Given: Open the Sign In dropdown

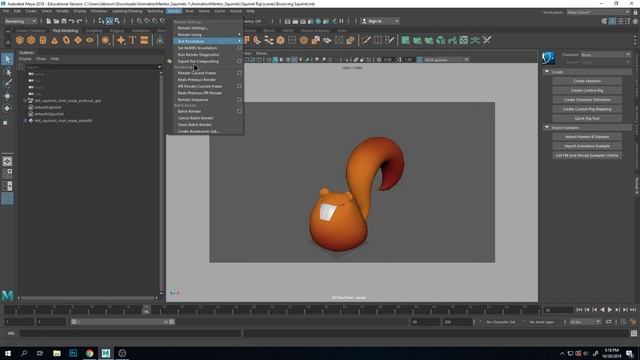Looking at the screenshot, I should 380,21.
